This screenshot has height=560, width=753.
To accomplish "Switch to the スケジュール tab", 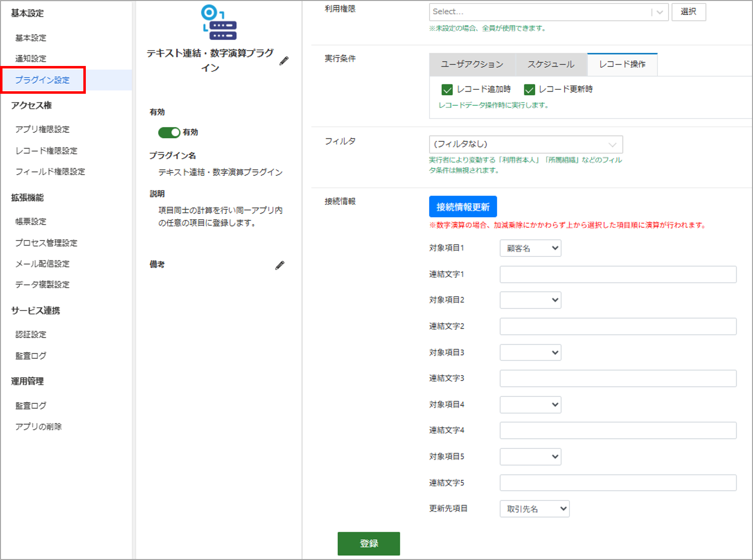I will click(x=551, y=64).
